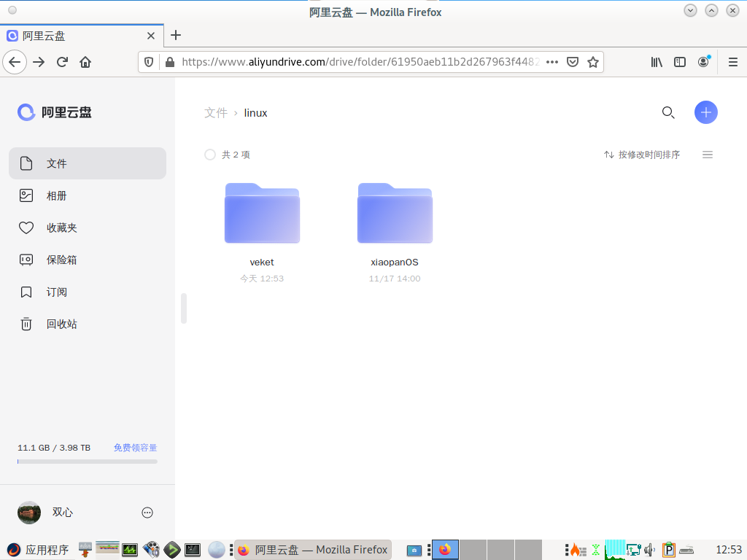Open the 订阅 subscriptions section

[x=88, y=292]
